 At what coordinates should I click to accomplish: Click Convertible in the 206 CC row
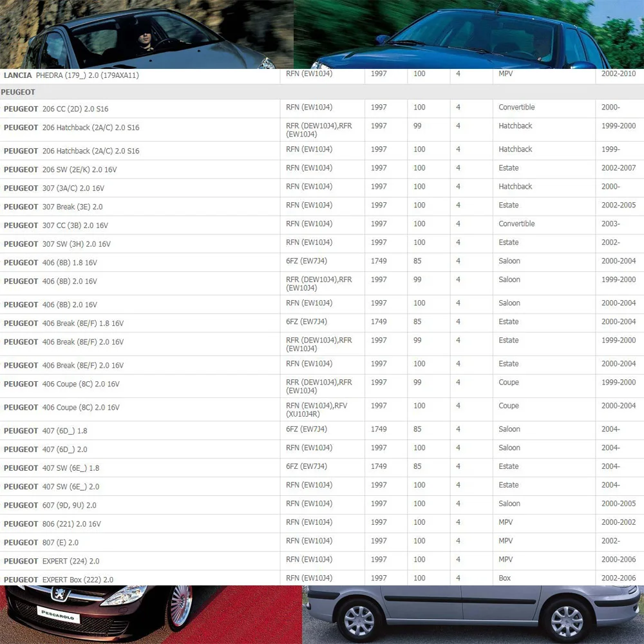pyautogui.click(x=516, y=107)
